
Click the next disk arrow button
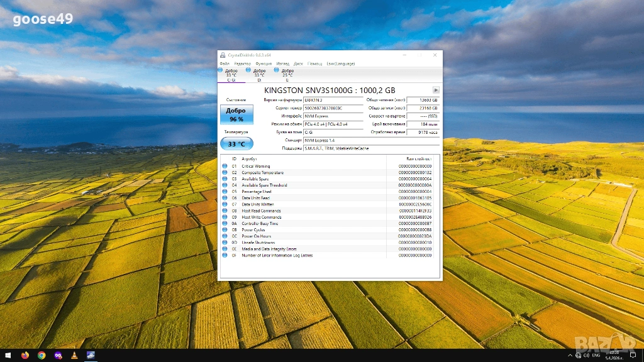coord(436,90)
